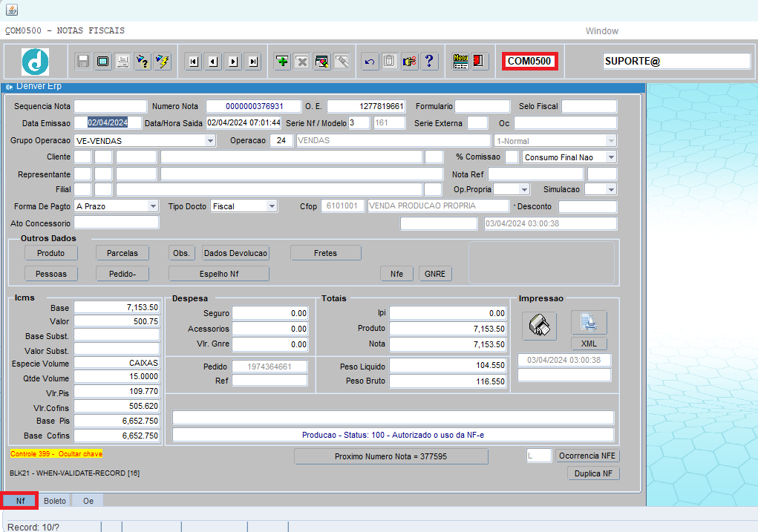
Task: Click the Parcelas button
Action: click(x=122, y=253)
